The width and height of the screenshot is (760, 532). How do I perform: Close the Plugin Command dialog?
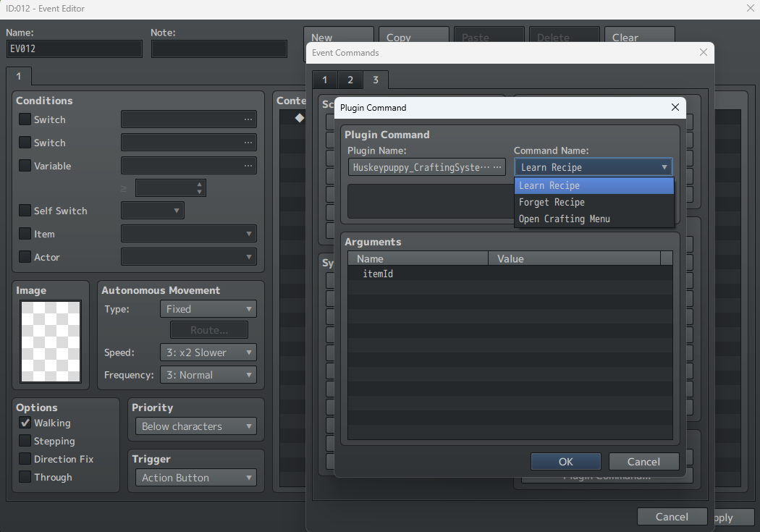pyautogui.click(x=675, y=107)
